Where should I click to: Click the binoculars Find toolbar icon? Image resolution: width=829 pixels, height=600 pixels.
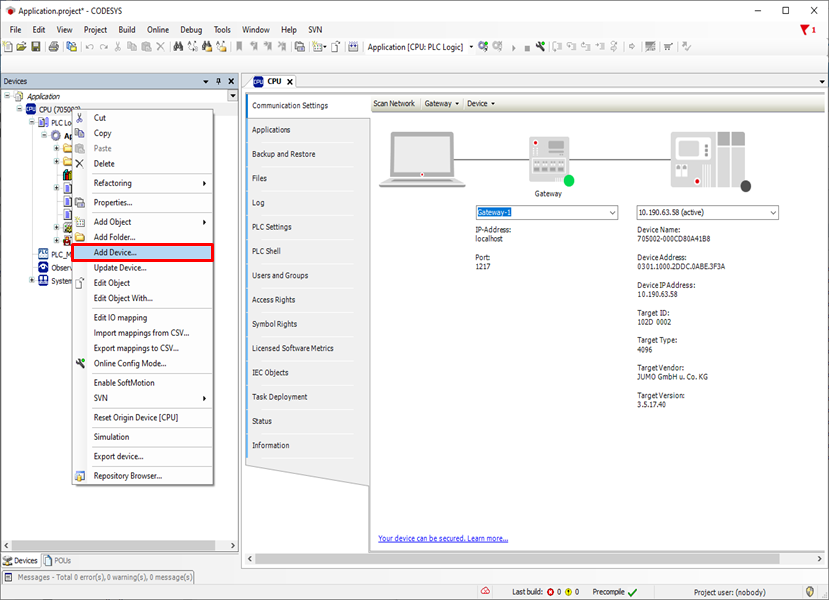(x=178, y=47)
